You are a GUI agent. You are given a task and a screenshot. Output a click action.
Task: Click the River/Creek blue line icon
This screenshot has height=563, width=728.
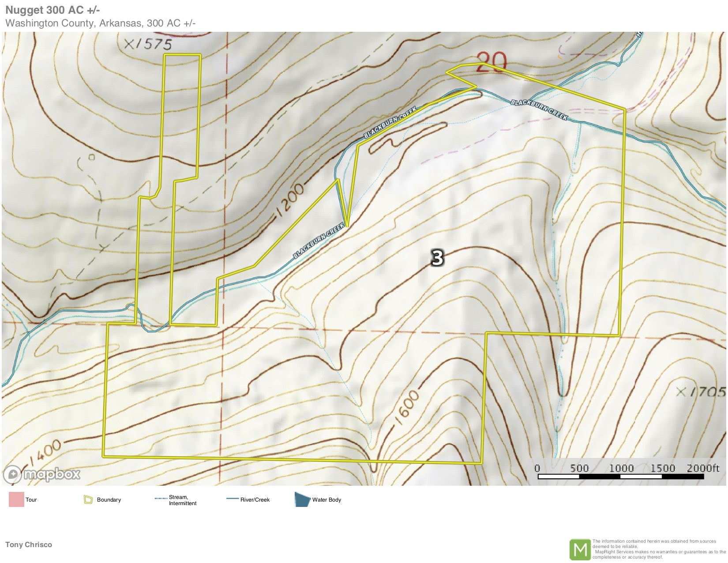click(232, 499)
